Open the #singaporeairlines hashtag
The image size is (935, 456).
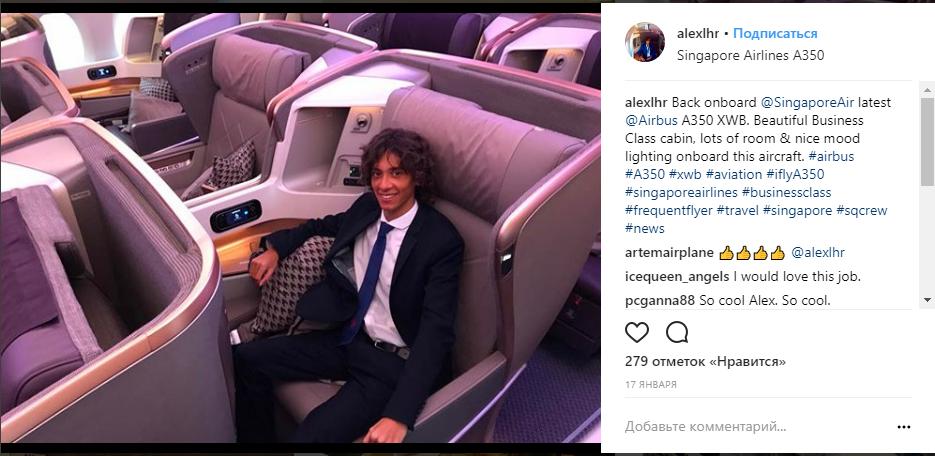pos(680,193)
